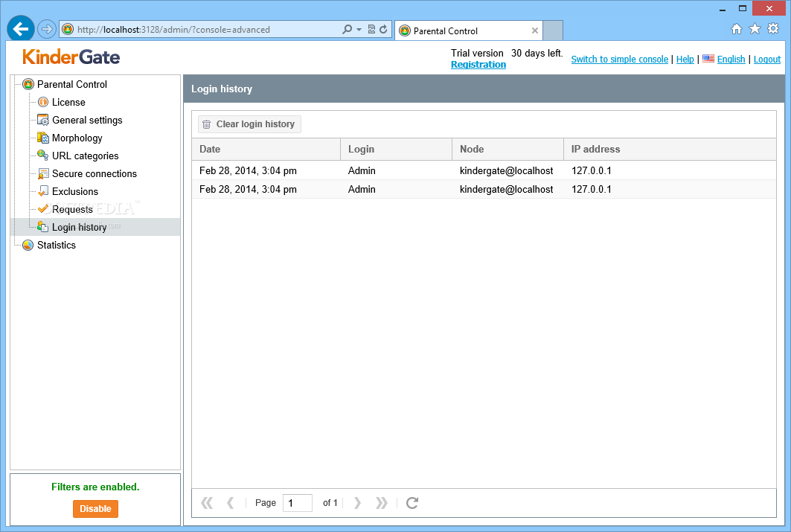Click the Logout link

click(x=766, y=60)
